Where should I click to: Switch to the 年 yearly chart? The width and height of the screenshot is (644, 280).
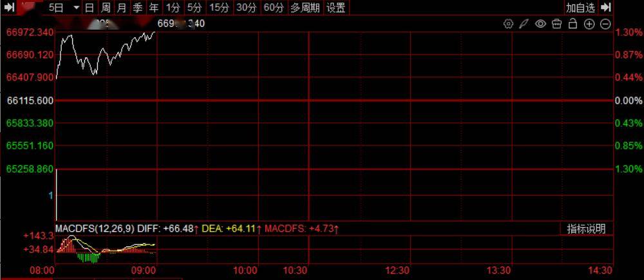(154, 7)
